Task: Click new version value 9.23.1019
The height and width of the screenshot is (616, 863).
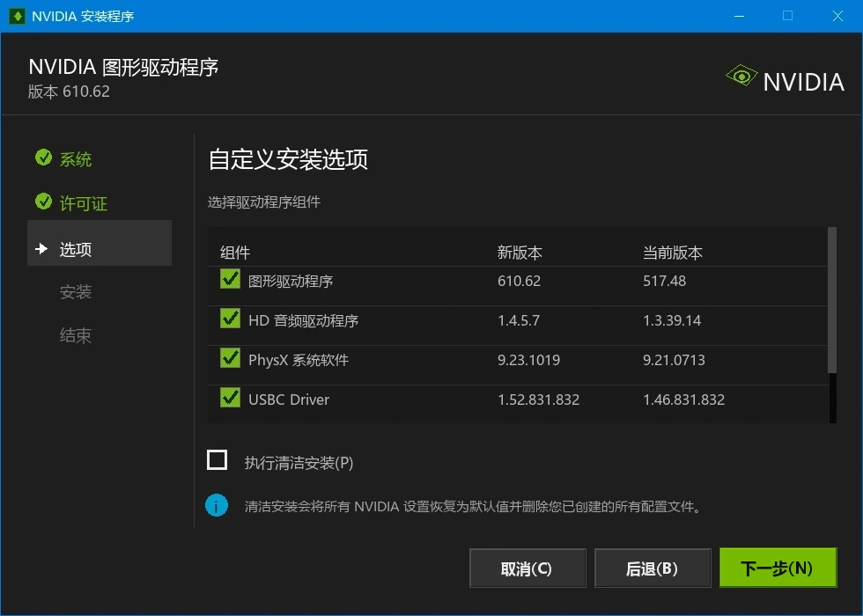Action: point(529,360)
